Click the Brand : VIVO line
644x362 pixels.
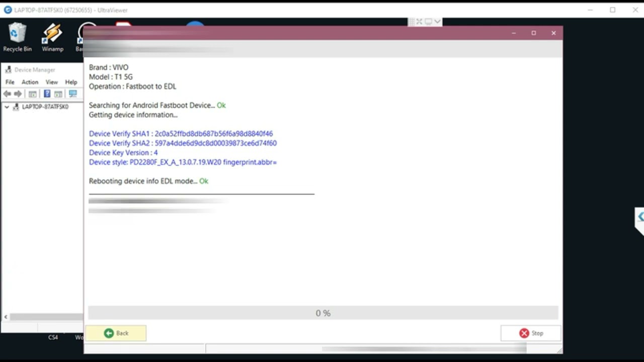coord(109,67)
